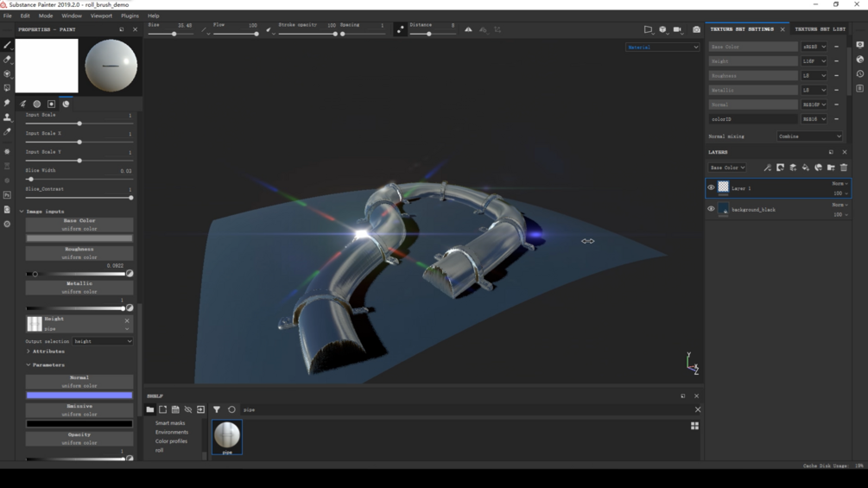Toggle Roughness channel link circle
Viewport: 868px width, 488px height.
pyautogui.click(x=130, y=273)
